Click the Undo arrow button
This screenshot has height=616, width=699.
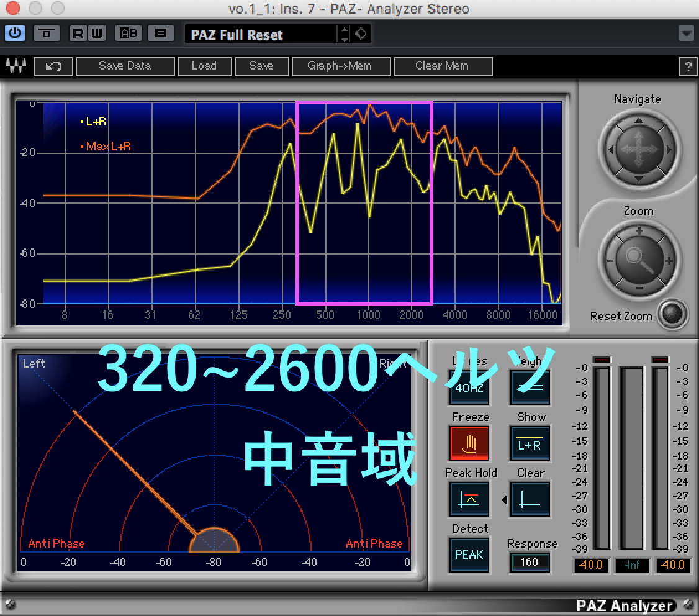point(53,66)
